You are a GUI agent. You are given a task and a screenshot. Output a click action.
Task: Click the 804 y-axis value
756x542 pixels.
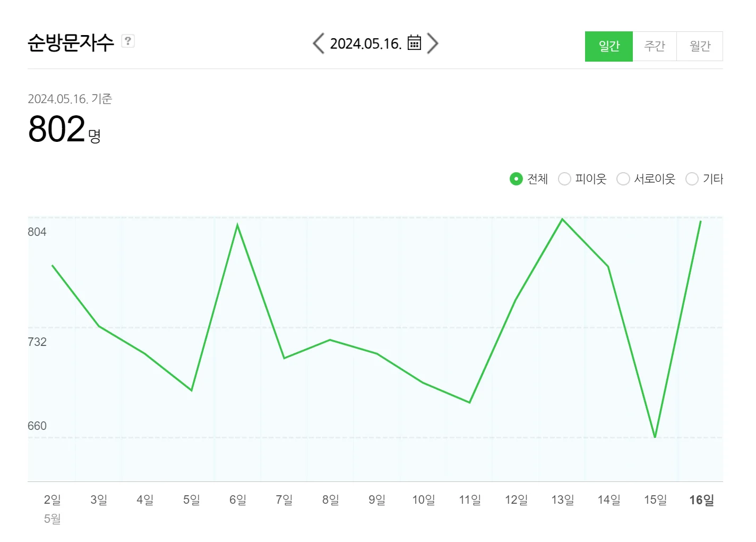point(37,232)
